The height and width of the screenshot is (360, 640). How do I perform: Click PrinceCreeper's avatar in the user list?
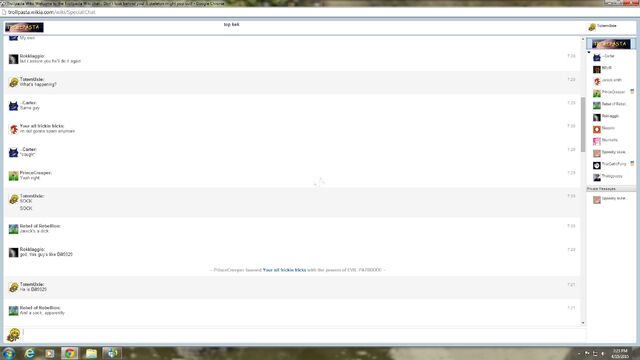597,93
